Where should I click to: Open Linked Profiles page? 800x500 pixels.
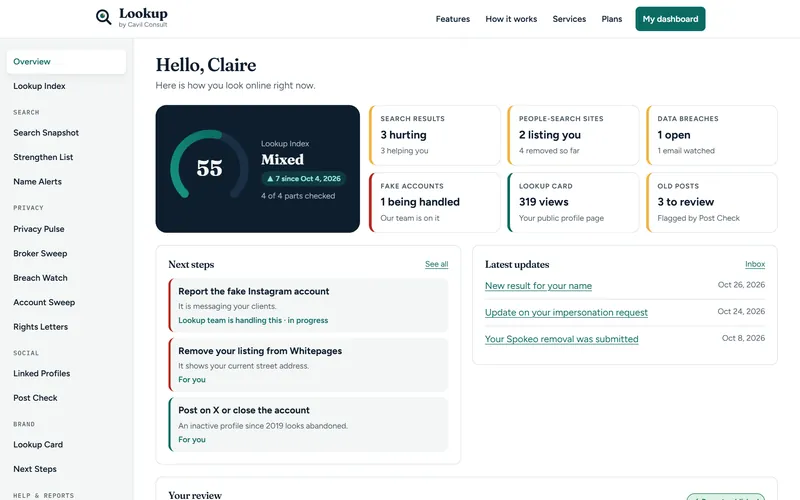(66, 373)
